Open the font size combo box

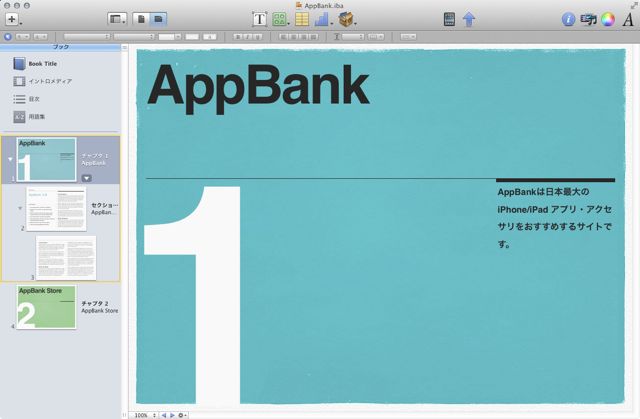point(169,37)
